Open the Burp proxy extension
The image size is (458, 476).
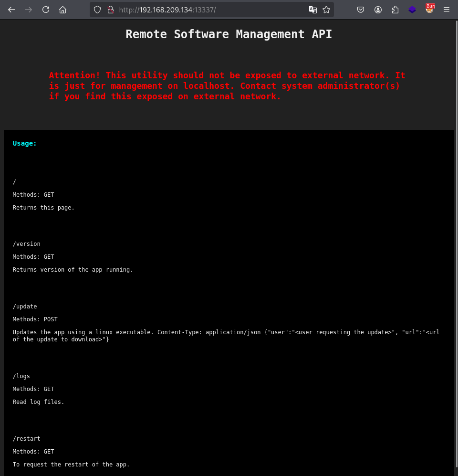tap(430, 9)
